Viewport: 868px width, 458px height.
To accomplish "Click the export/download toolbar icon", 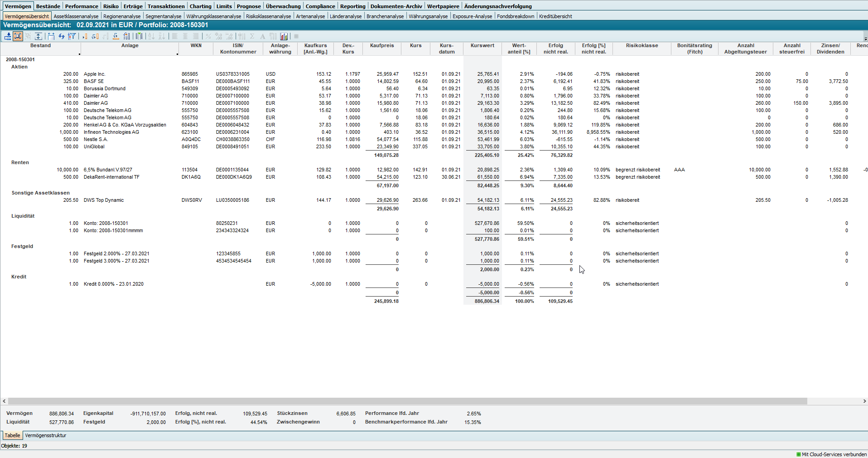I will (8, 36).
